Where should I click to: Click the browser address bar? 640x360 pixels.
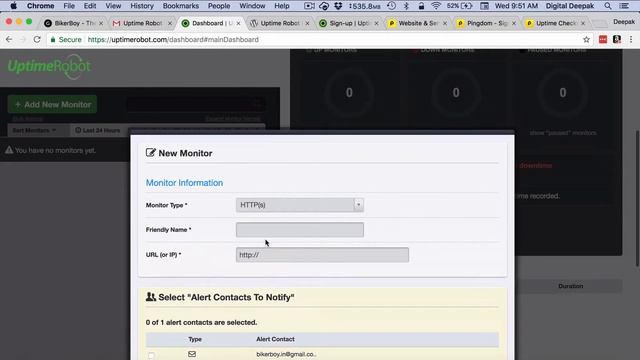coord(318,40)
